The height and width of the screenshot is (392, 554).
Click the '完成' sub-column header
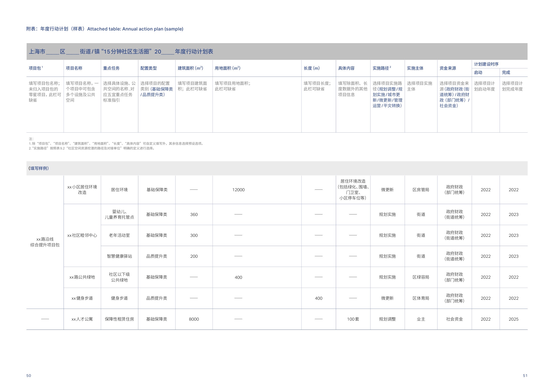click(506, 72)
